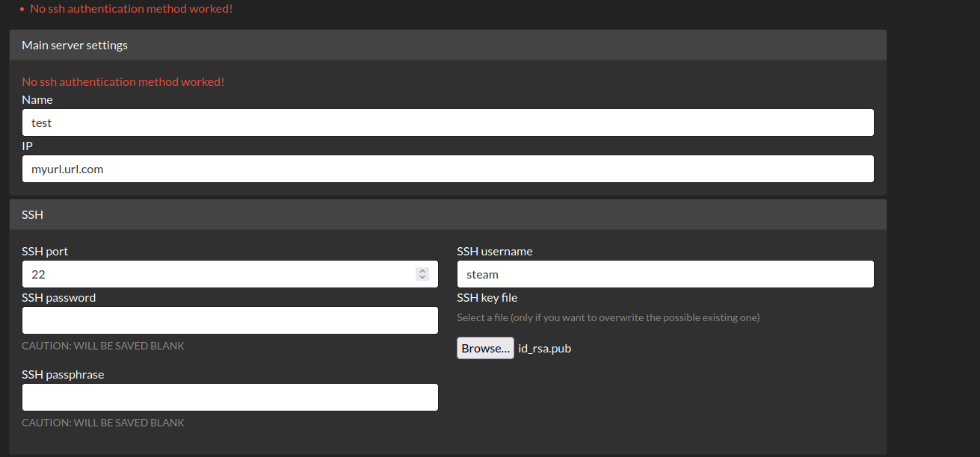Click the caution note under SSH passphrase
Viewport: 980px width, 457px height.
(x=103, y=423)
